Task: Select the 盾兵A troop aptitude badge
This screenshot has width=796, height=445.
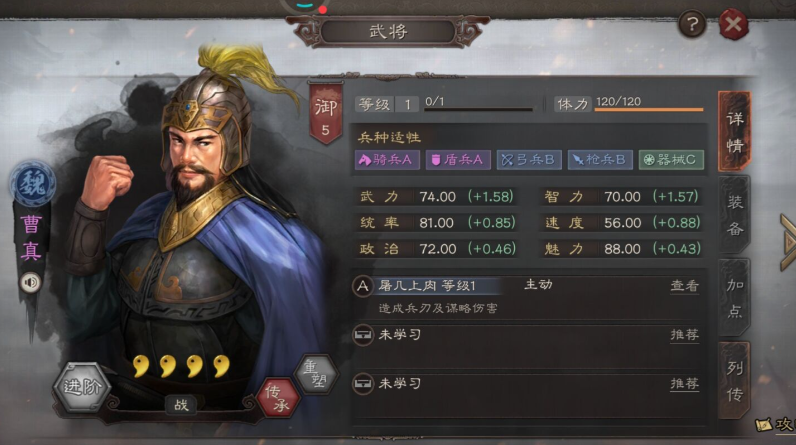Action: point(458,160)
